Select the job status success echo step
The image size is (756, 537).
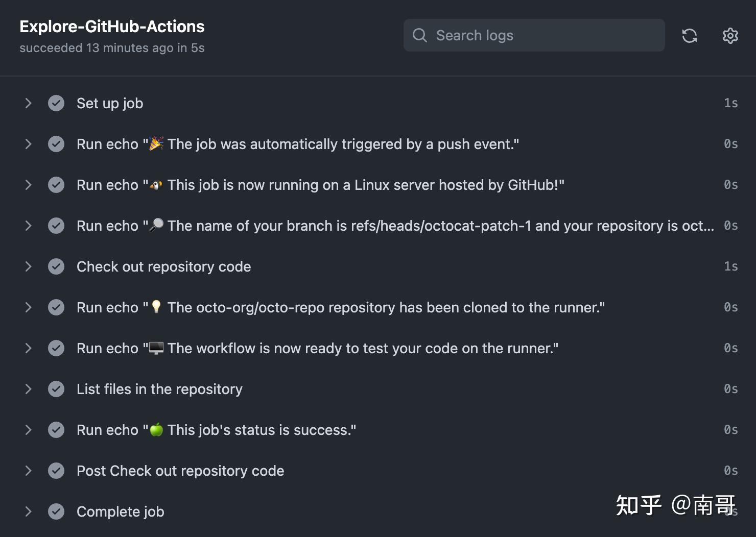[216, 430]
